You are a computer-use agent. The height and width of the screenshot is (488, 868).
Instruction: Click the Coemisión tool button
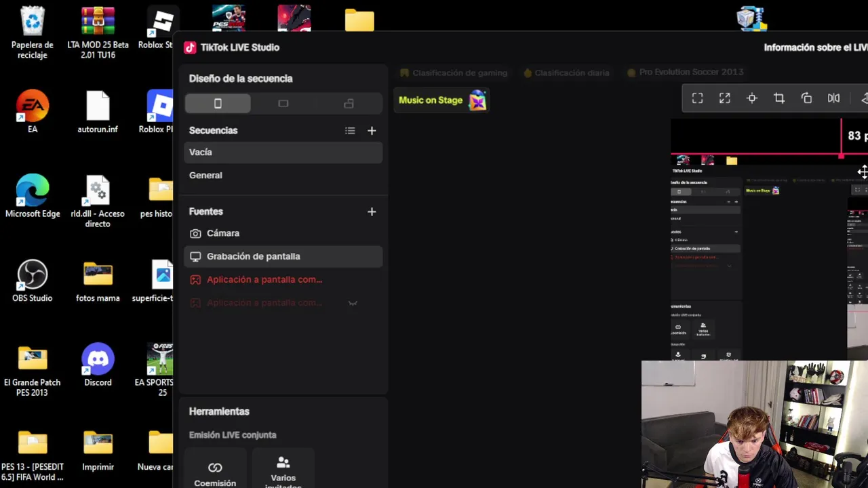click(x=215, y=473)
